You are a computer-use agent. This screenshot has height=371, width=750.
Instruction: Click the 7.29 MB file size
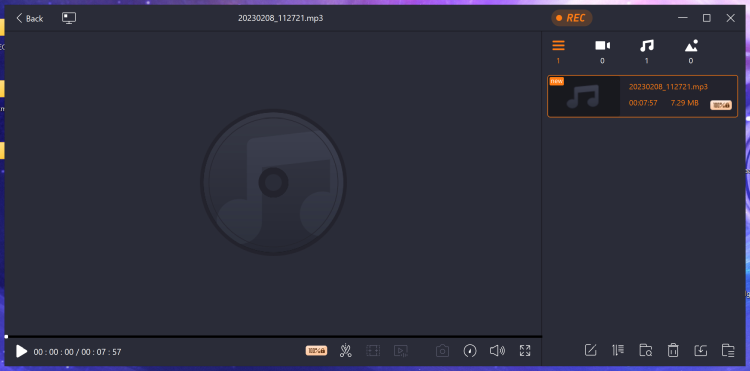(x=684, y=103)
